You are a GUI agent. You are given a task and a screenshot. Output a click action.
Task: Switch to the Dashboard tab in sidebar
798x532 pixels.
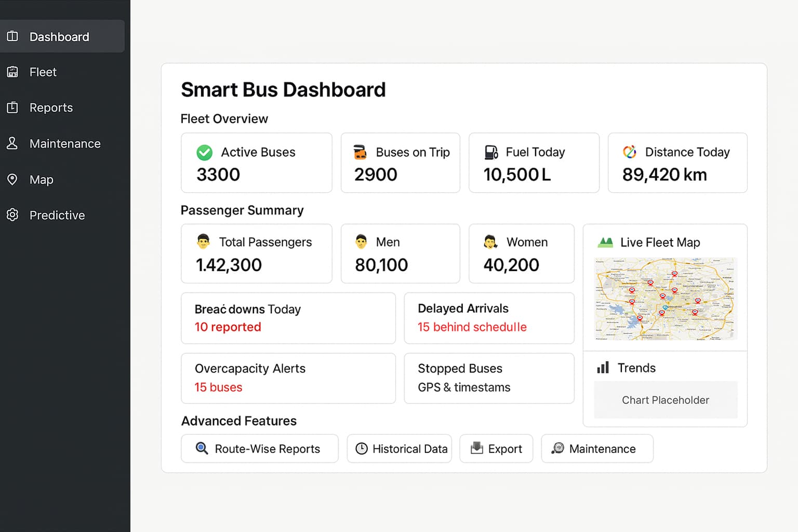(59, 36)
